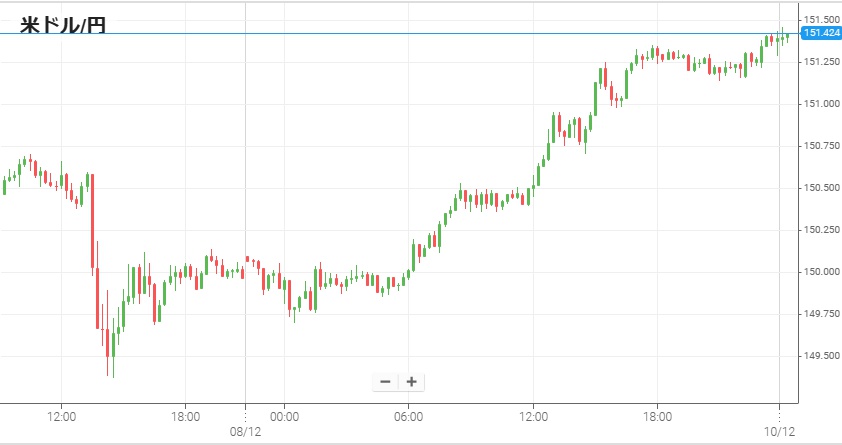Click the 150.500 price axis label
Viewport: 842px width, 445px height.
coord(821,187)
